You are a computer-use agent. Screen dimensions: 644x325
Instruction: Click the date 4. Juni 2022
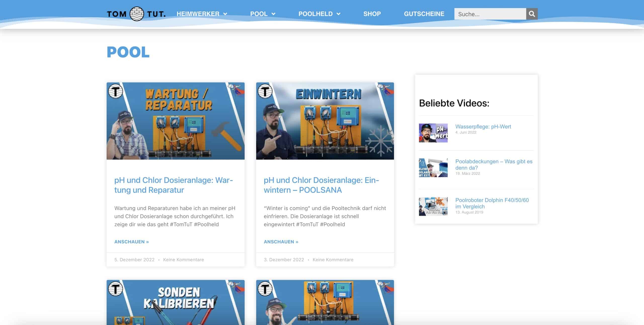click(x=466, y=132)
